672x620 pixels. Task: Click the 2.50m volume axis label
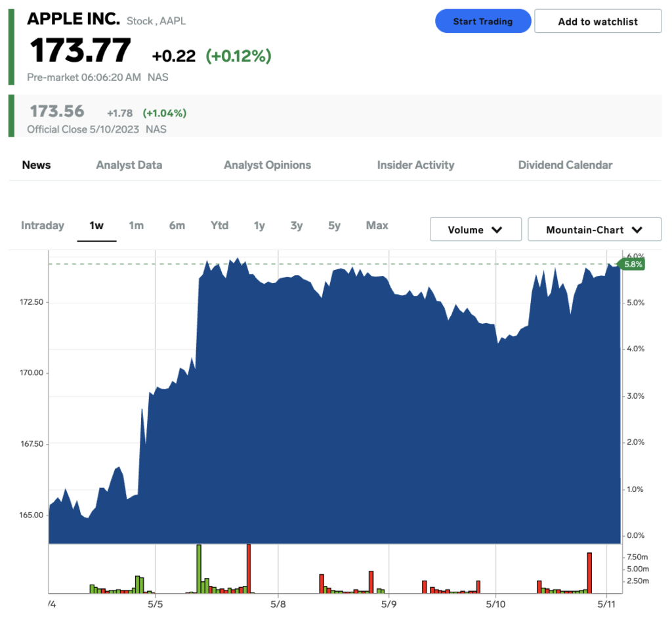coord(638,581)
